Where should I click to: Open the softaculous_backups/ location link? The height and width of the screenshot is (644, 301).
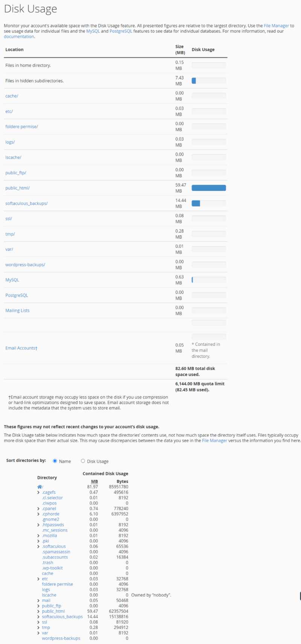pyautogui.click(x=26, y=204)
